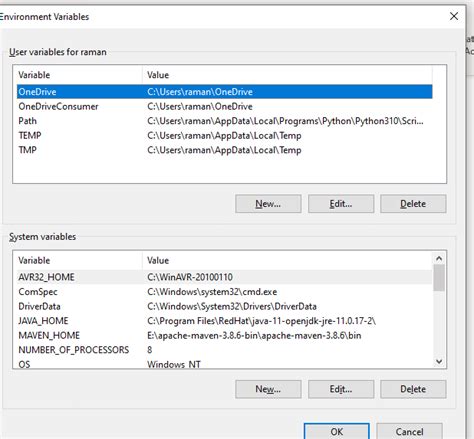Image resolution: width=474 pixels, height=439 pixels.
Task: Click the system Variable column header
Action: click(x=80, y=260)
